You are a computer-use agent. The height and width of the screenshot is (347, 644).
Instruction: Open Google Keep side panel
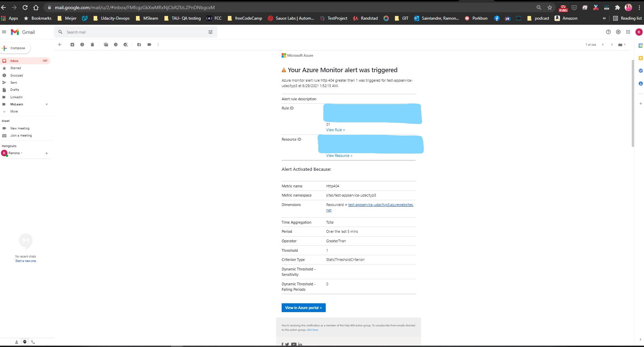pyautogui.click(x=641, y=58)
